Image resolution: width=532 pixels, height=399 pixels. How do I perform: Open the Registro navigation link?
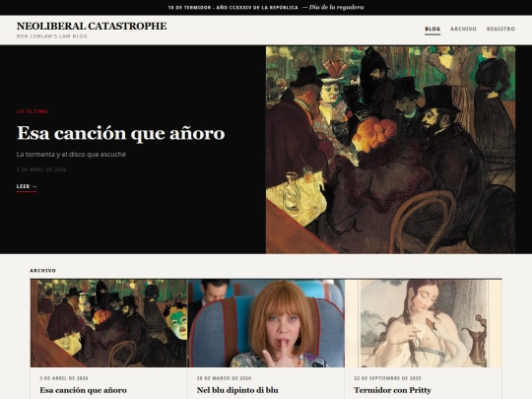[x=500, y=29]
